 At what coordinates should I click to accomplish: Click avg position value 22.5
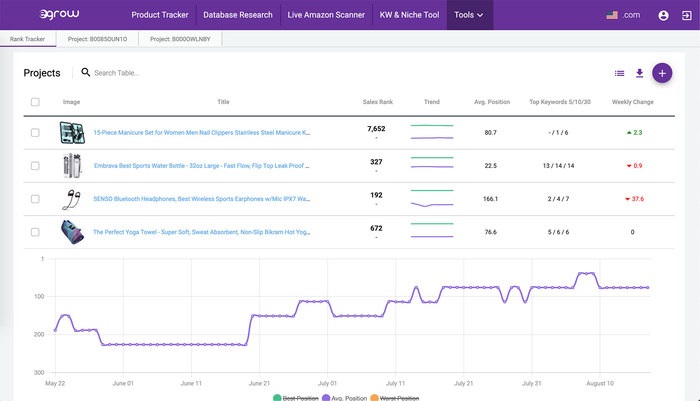tap(490, 166)
